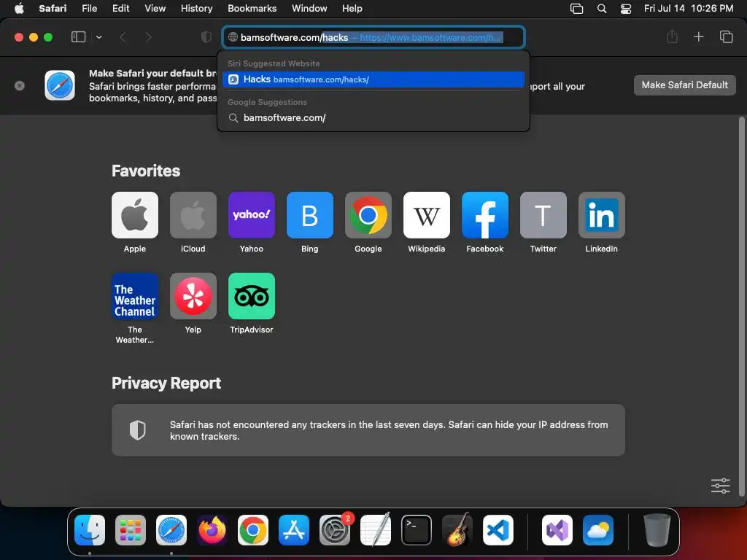
Task: Open the iCloud favorite
Action: click(x=193, y=215)
